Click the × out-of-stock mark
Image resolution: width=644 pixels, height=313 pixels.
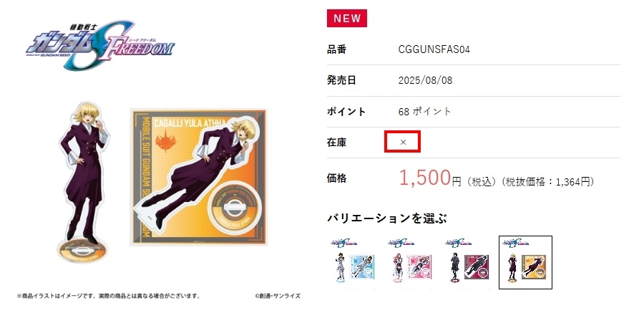coord(403,143)
